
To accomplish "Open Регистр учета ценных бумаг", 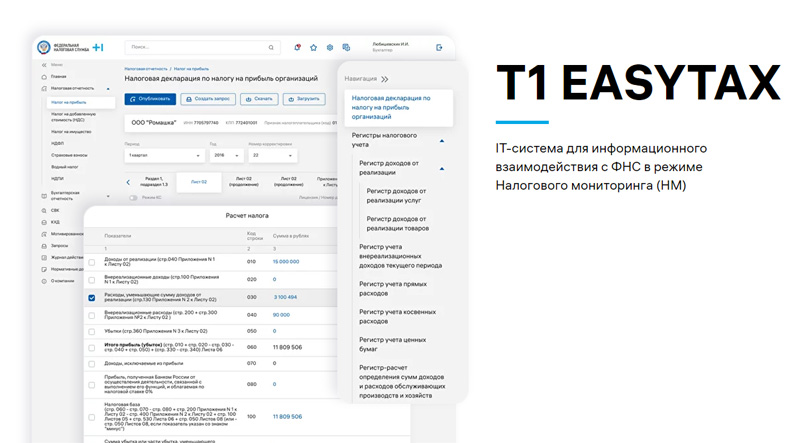I will click(x=392, y=344).
